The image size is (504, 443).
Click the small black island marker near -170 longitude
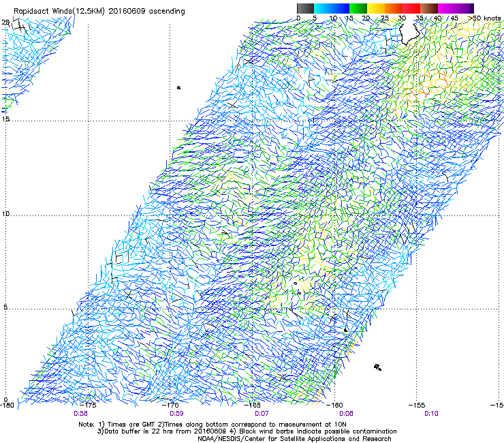pyautogui.click(x=178, y=87)
